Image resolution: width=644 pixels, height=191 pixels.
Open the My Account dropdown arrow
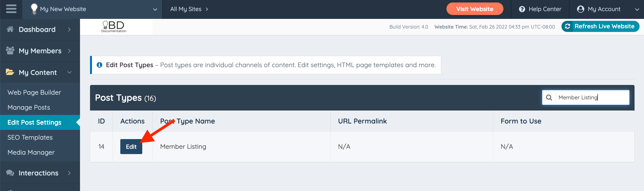pos(637,9)
